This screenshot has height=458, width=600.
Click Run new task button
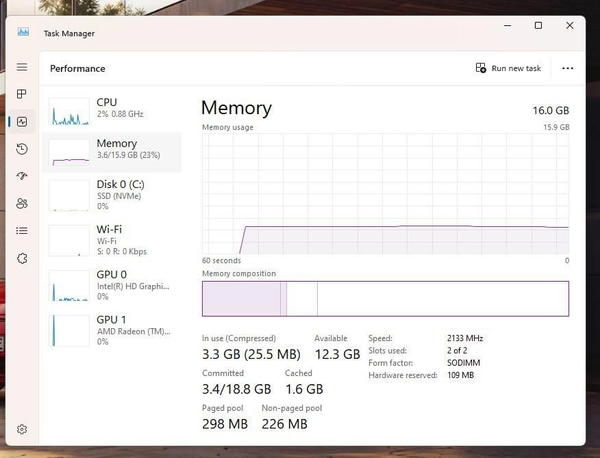click(508, 68)
